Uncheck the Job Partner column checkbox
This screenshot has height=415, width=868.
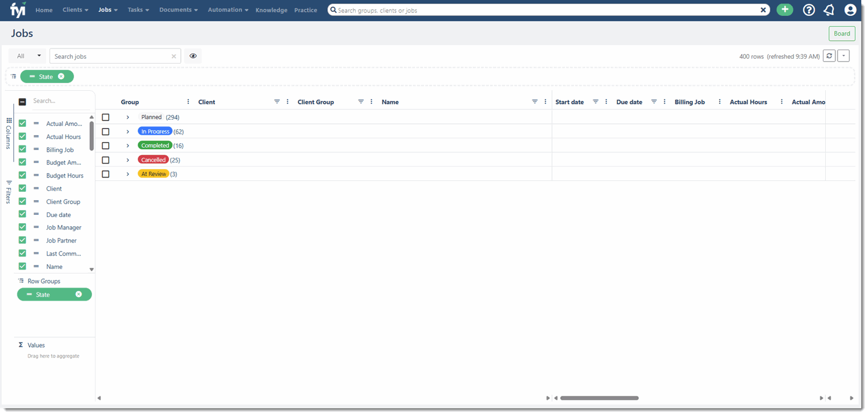(x=23, y=240)
